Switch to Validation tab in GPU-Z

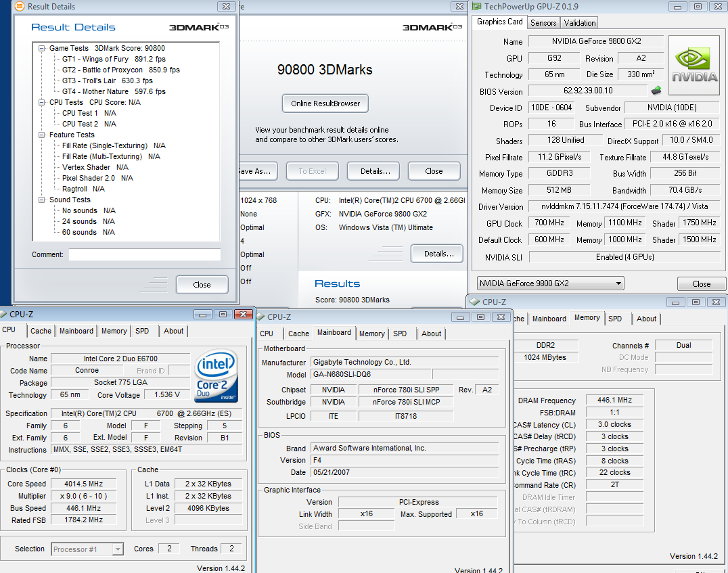pos(579,23)
